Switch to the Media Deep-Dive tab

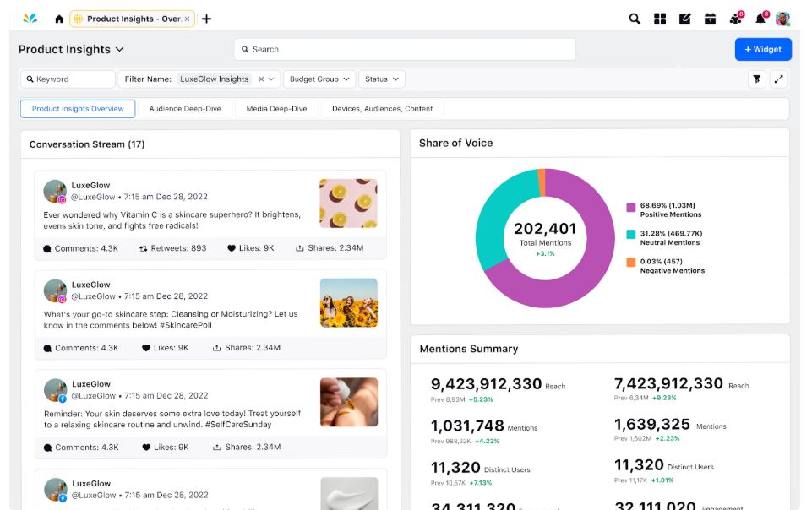pyautogui.click(x=276, y=109)
